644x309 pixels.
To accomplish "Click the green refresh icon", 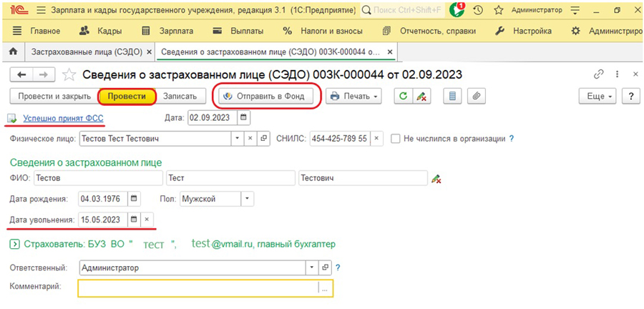I will click(x=404, y=97).
